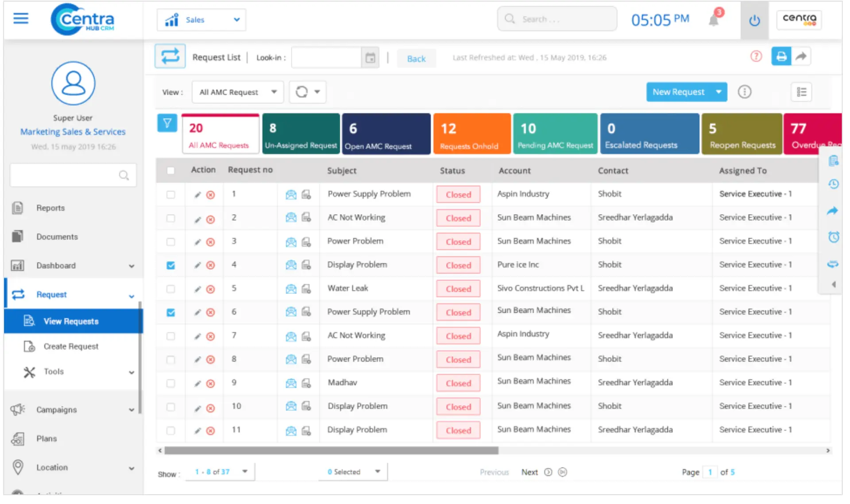Check the checkbox for request 7
This screenshot has width=850, height=504.
[x=171, y=335]
